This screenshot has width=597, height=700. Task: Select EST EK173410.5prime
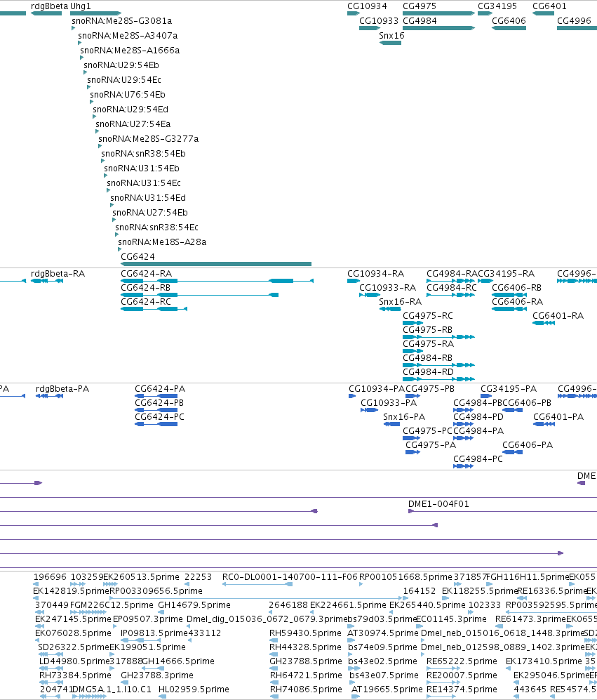pyautogui.click(x=508, y=668)
